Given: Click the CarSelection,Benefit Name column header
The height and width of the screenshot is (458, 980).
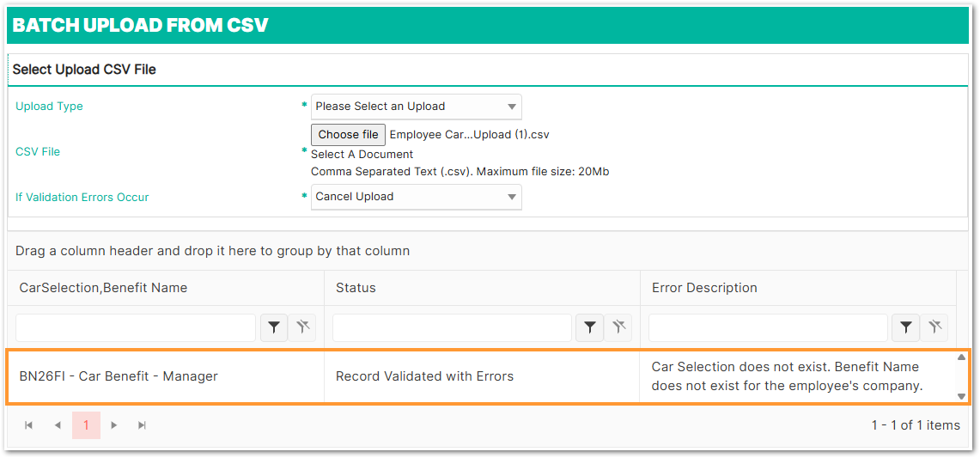Looking at the screenshot, I should tap(103, 288).
